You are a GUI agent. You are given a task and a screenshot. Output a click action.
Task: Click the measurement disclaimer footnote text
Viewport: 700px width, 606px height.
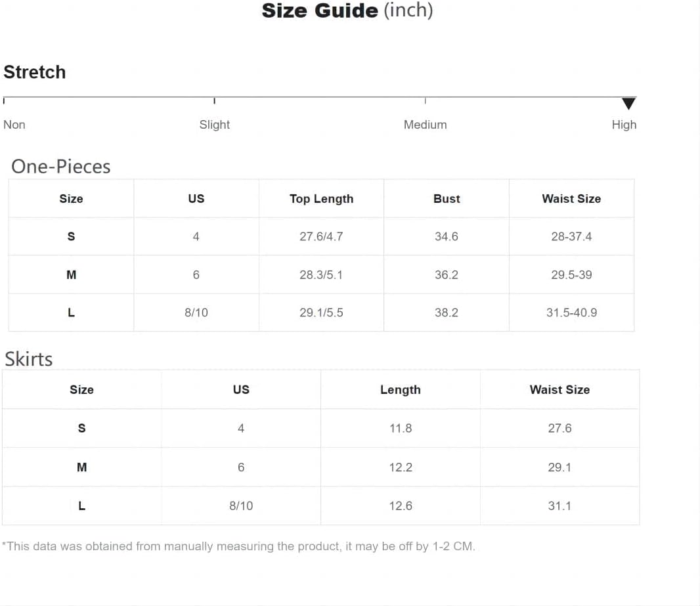point(239,546)
